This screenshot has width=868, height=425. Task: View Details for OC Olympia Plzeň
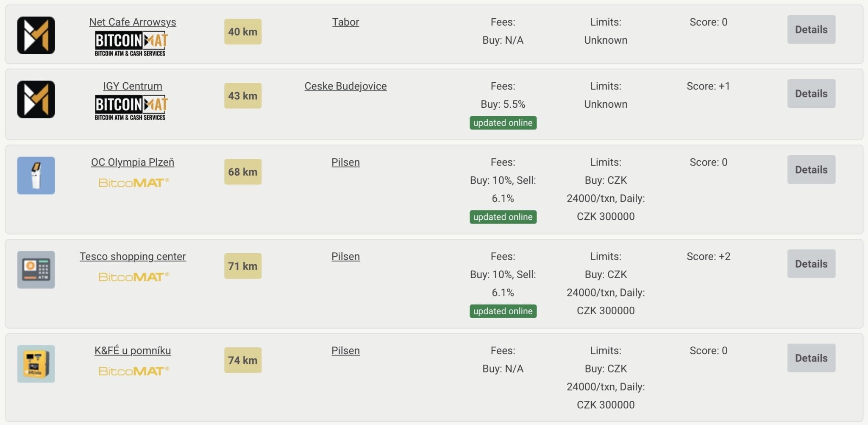click(811, 170)
